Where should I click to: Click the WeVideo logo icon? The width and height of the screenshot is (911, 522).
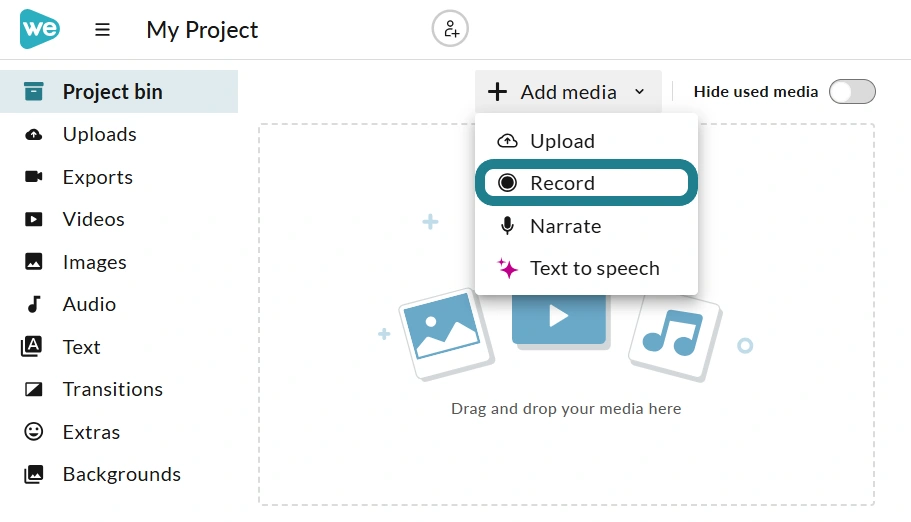[40, 28]
